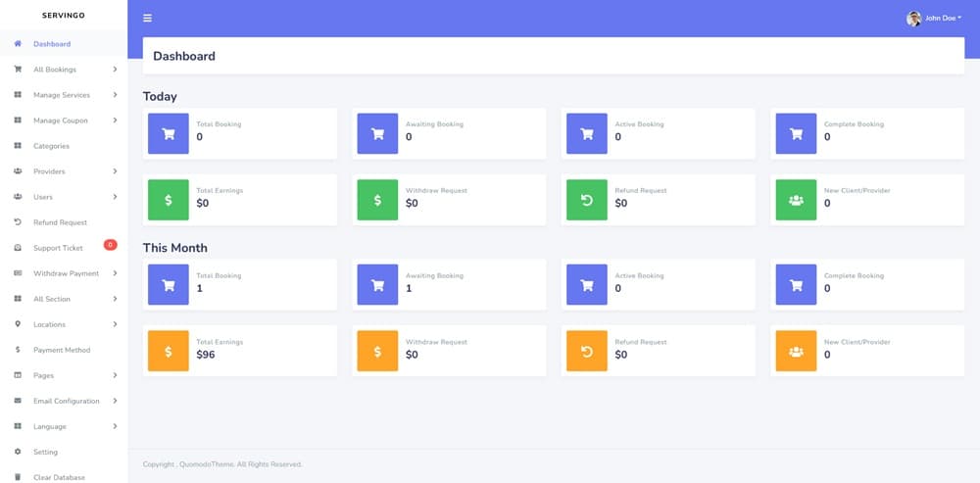Open the John Doe user dropdown
The width and height of the screenshot is (980, 483).
point(943,18)
